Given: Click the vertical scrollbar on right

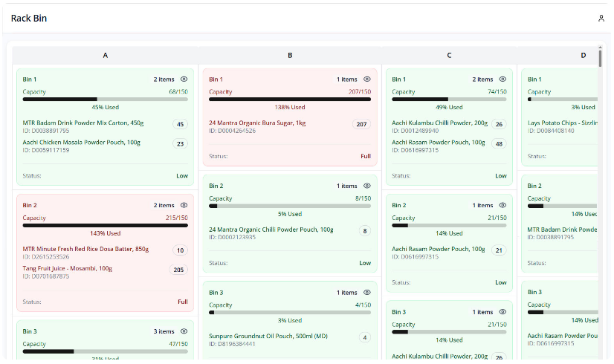Looking at the screenshot, I should (600, 59).
